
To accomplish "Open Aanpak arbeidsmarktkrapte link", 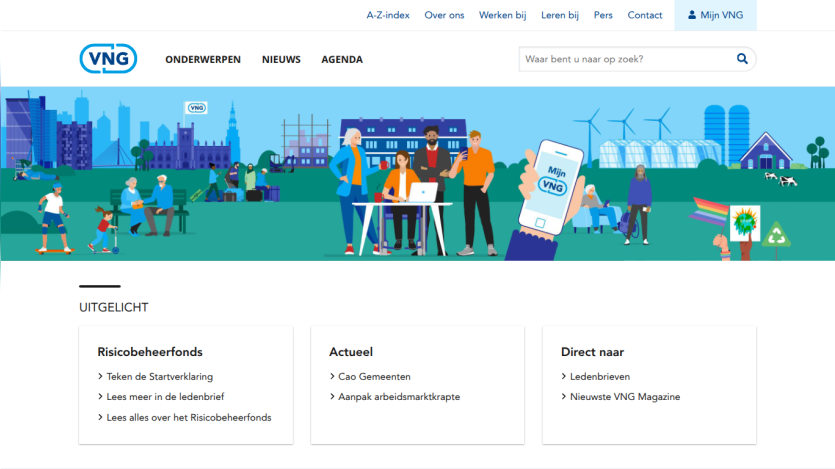I will (x=399, y=397).
